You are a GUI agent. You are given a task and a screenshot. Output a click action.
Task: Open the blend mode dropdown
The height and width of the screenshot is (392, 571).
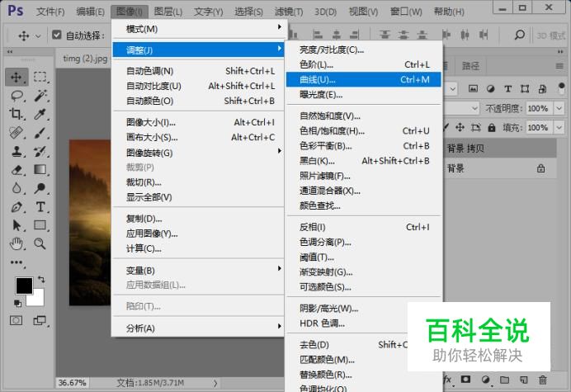pyautogui.click(x=474, y=108)
